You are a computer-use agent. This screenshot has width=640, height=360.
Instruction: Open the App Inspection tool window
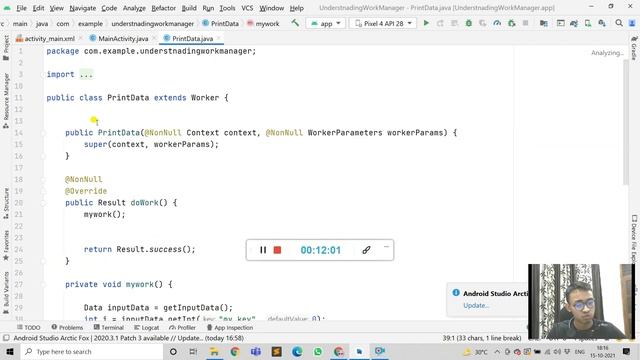click(230, 327)
